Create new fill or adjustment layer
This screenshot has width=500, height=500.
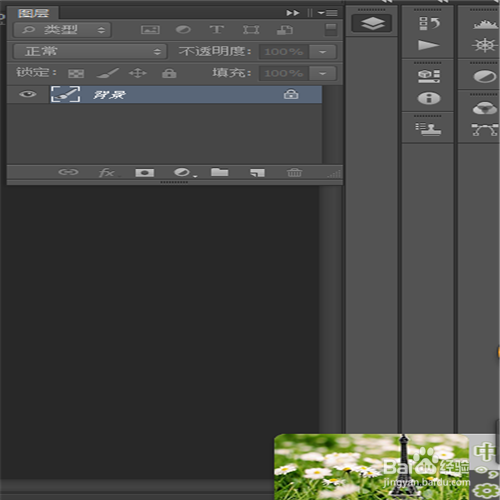coord(183,173)
